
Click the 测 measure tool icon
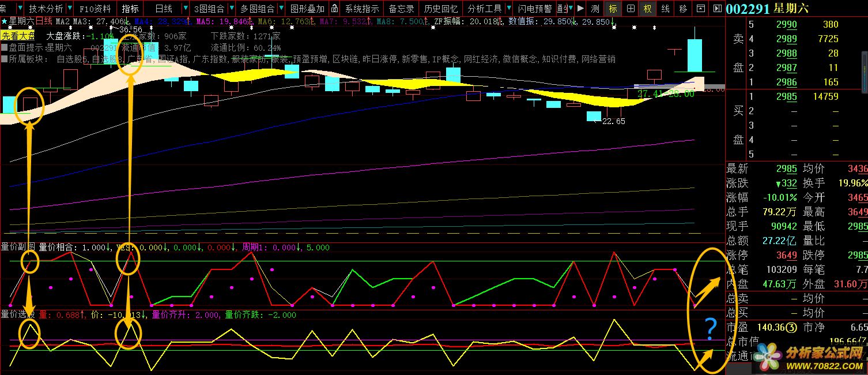(595, 9)
